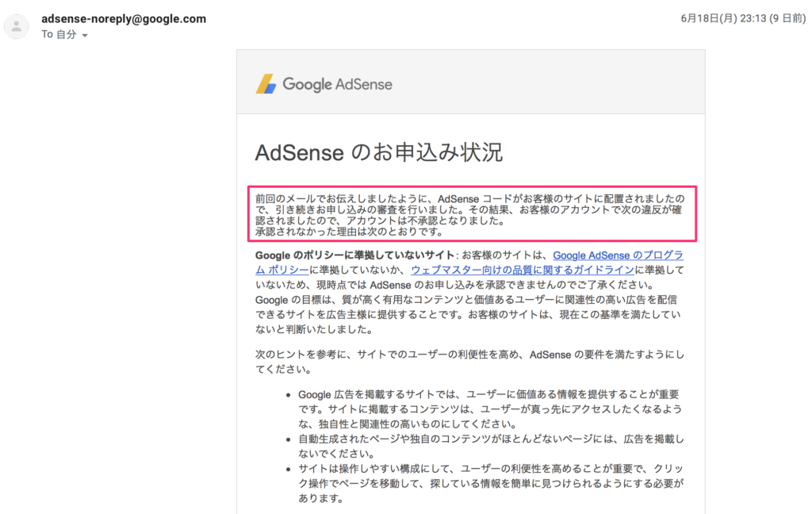Click the paragraph starting 次のヒントを参考に
This screenshot has width=812, height=514.
(x=469, y=362)
